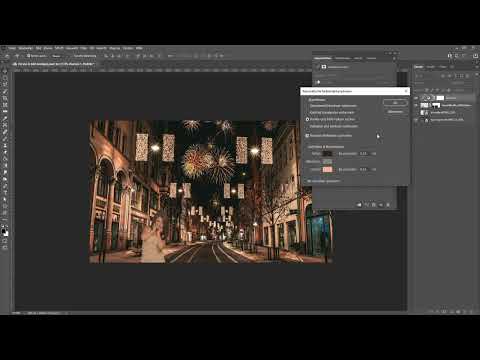Click foreground/background color swatches in toolbar

tap(5, 231)
